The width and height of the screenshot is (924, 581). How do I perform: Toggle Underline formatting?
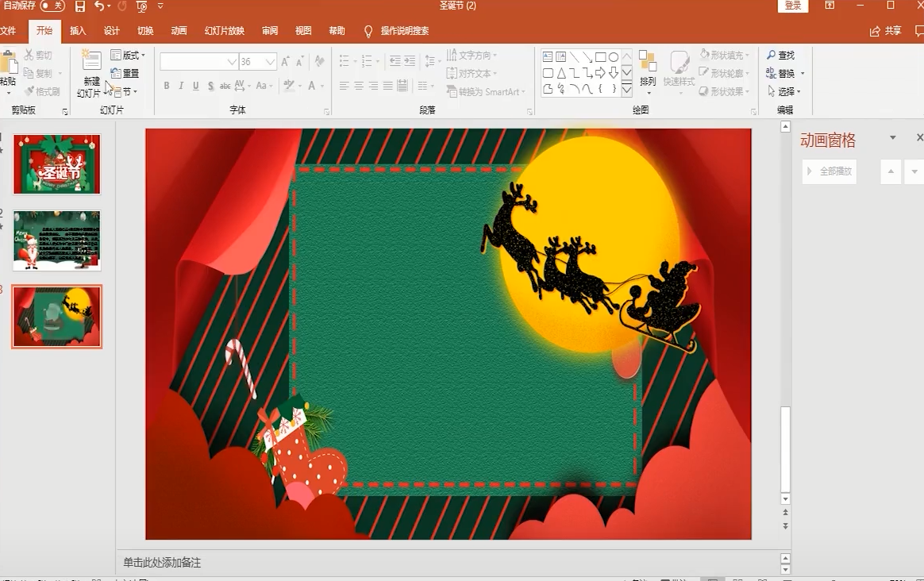point(195,86)
